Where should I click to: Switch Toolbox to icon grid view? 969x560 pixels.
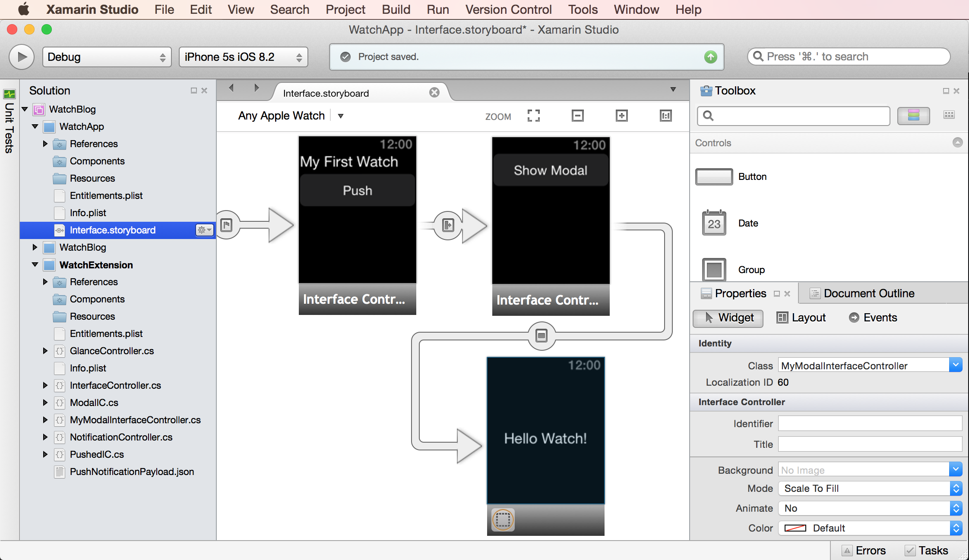949,115
